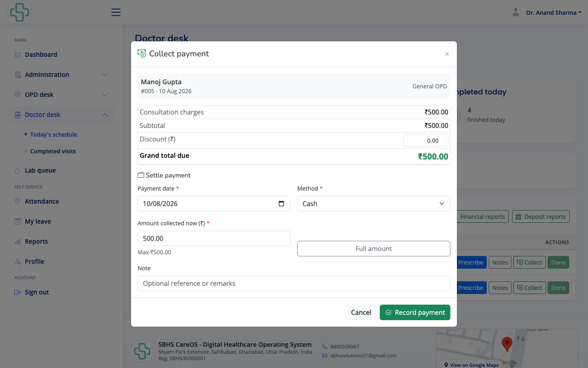Expand the OPD desk chevron
The image size is (588, 368).
(105, 95)
